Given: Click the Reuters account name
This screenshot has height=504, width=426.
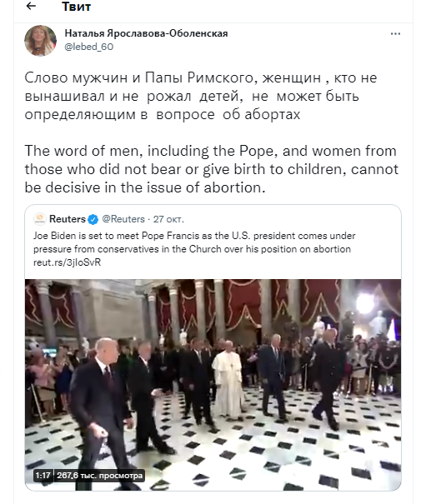Looking at the screenshot, I should pos(68,219).
